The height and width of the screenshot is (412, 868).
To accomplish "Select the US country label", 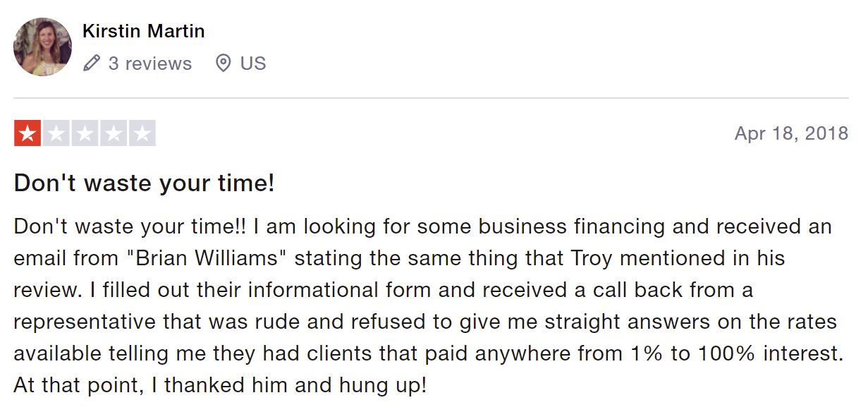I will tap(253, 63).
